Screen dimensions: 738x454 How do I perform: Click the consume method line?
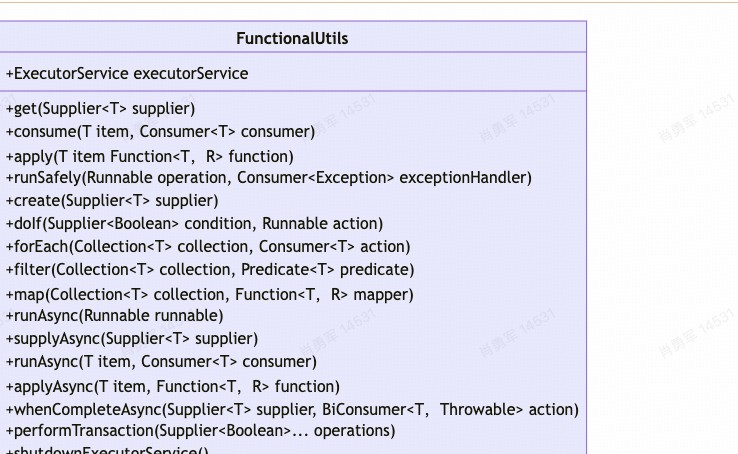tap(160, 132)
